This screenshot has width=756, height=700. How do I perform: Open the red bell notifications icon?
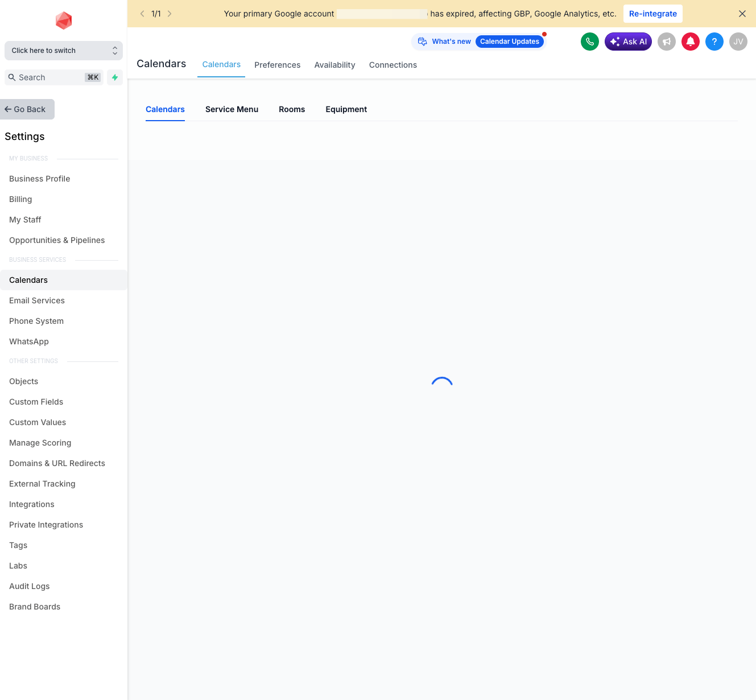(691, 42)
